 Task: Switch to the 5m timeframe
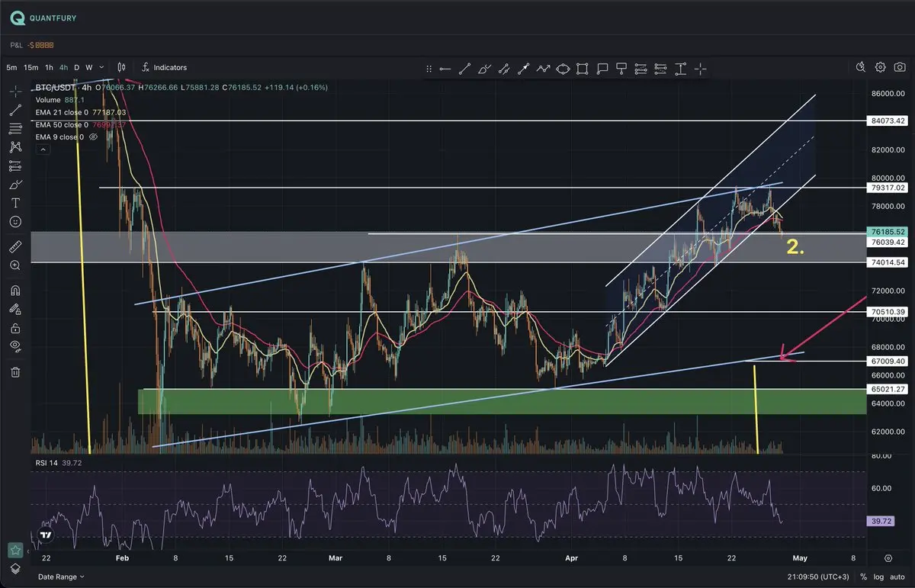(x=11, y=67)
